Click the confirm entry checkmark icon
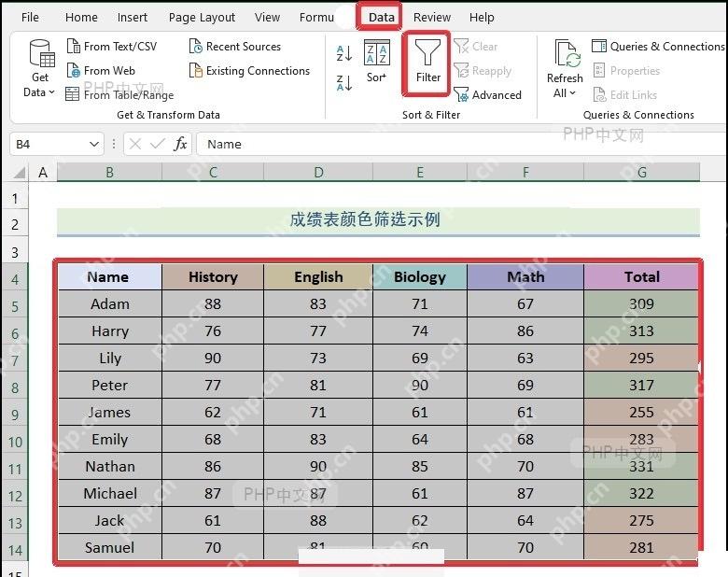Image resolution: width=728 pixels, height=577 pixels. (x=158, y=144)
